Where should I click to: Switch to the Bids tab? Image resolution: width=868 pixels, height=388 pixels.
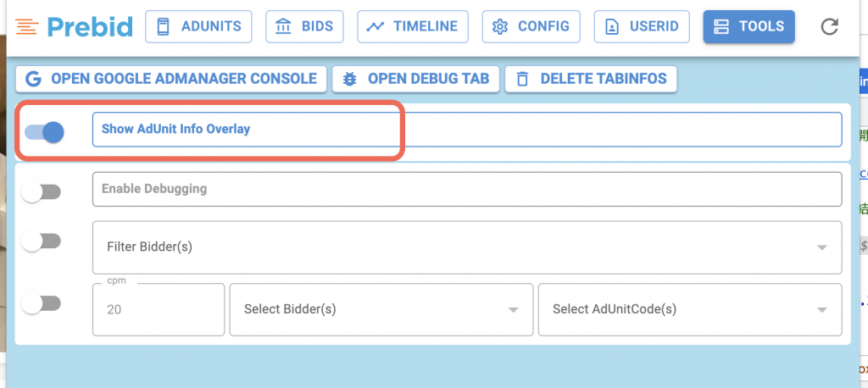pyautogui.click(x=305, y=26)
